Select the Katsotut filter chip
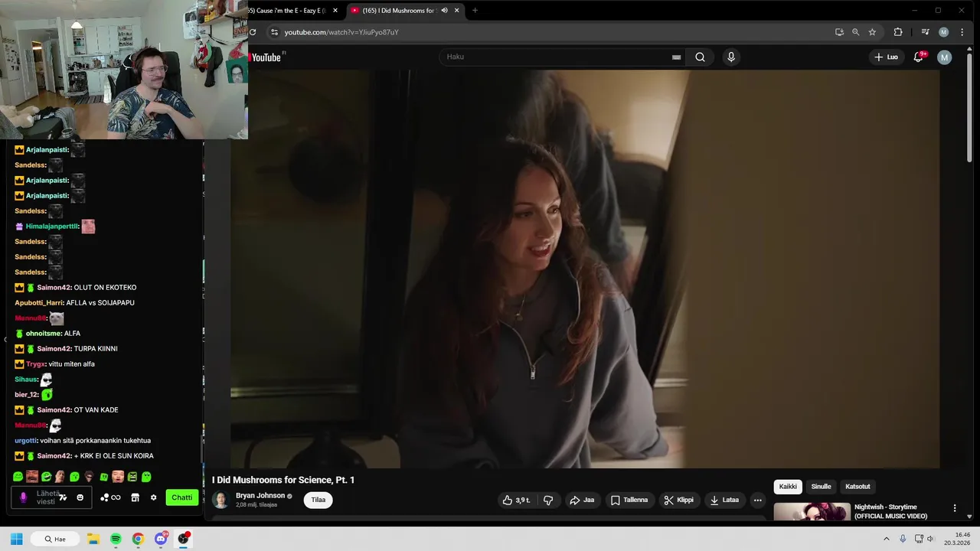Image resolution: width=980 pixels, height=551 pixels. click(x=857, y=487)
